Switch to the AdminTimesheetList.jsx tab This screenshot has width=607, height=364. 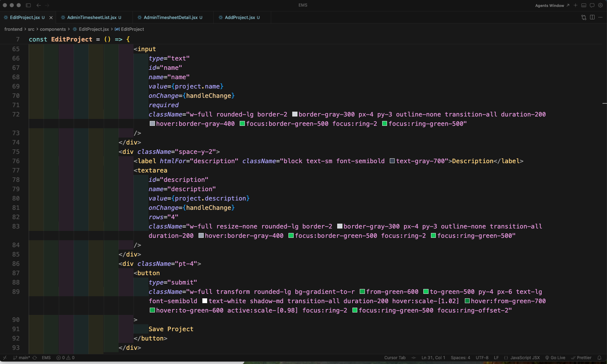(92, 17)
